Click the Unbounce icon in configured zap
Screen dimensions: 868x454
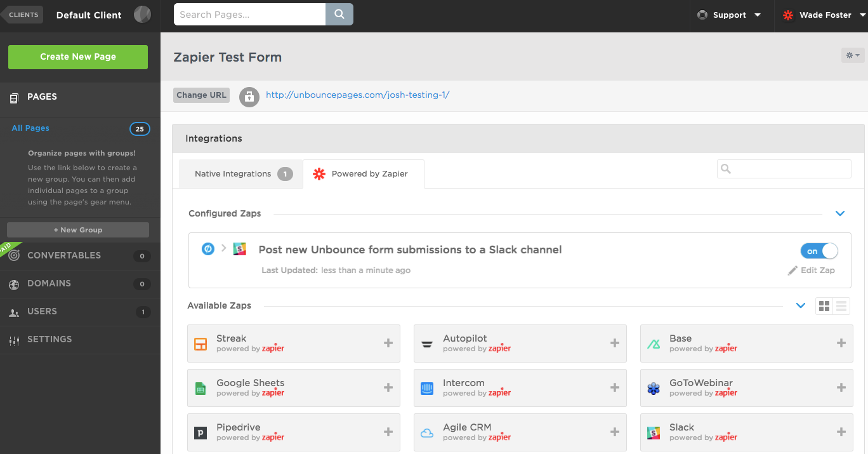coord(207,249)
